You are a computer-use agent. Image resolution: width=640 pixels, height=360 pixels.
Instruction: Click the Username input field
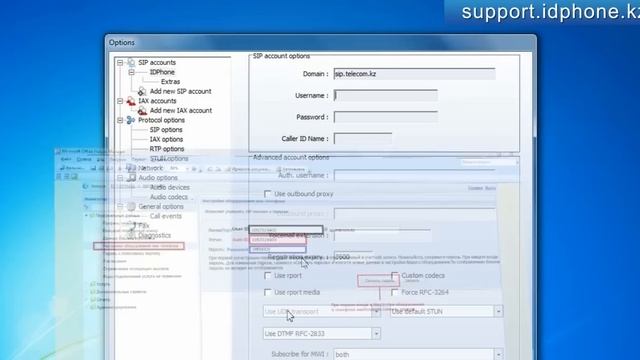point(386,96)
